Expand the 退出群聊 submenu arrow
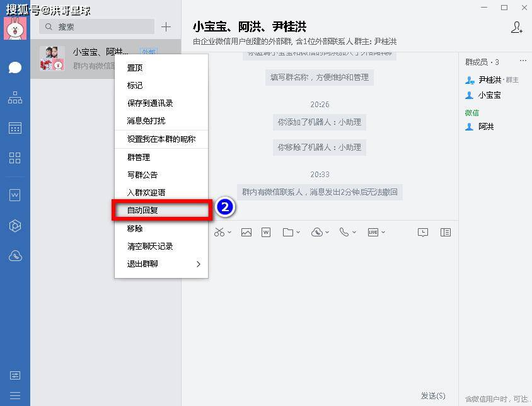This screenshot has height=406, width=532. click(198, 264)
